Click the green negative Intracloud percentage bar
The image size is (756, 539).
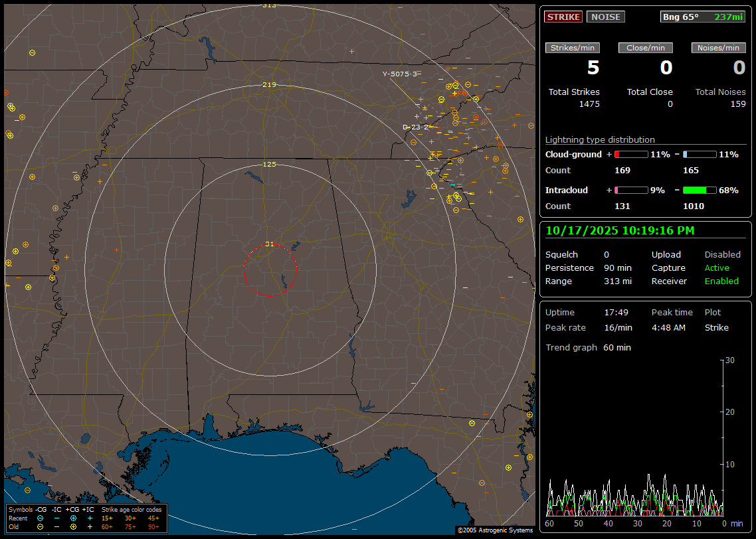coord(699,190)
